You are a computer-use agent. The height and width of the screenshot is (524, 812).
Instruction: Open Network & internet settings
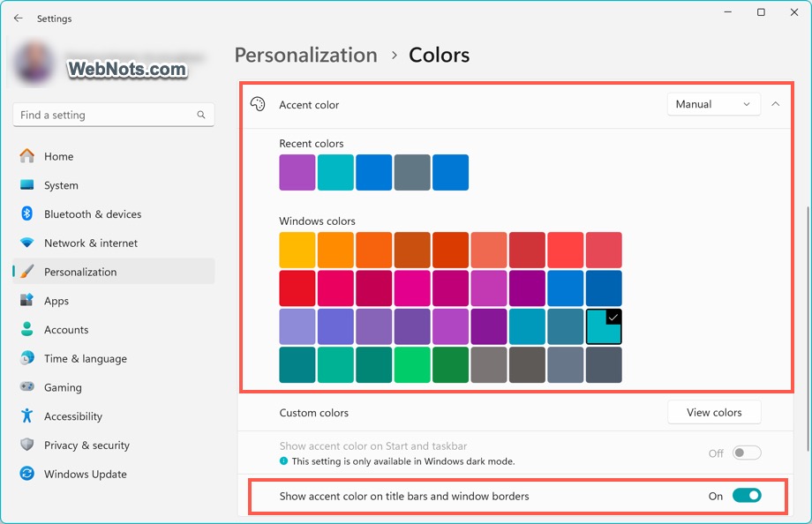pos(114,243)
